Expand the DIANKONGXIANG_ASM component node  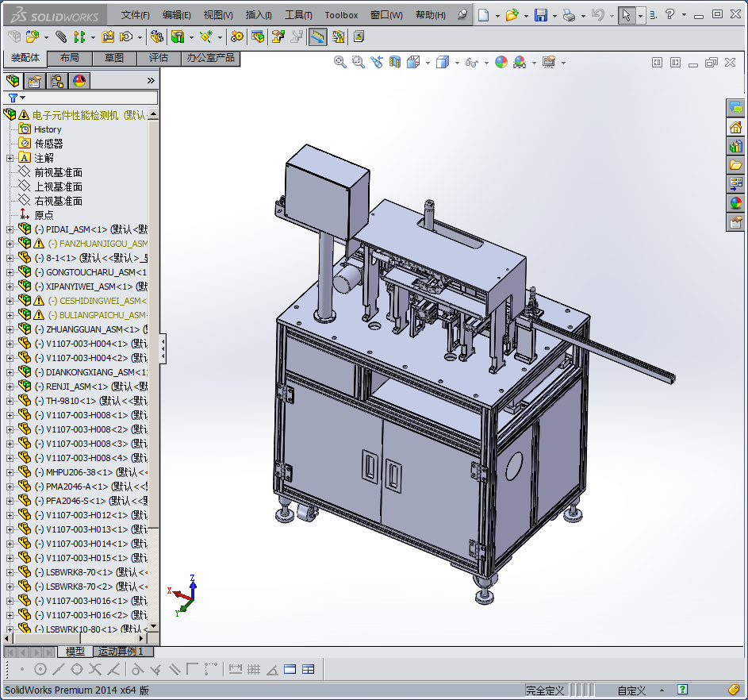pyautogui.click(x=10, y=372)
